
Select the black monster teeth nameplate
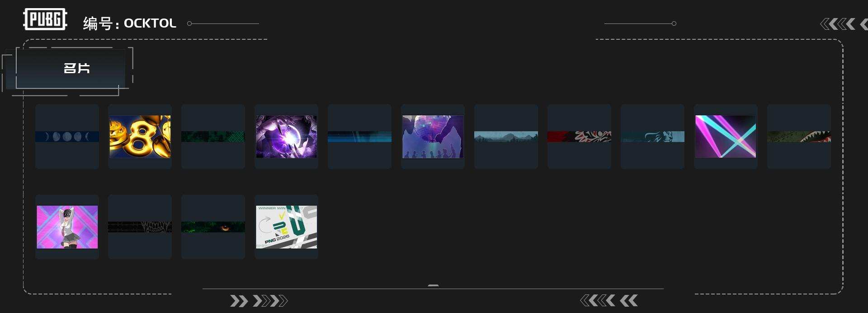pos(140,227)
